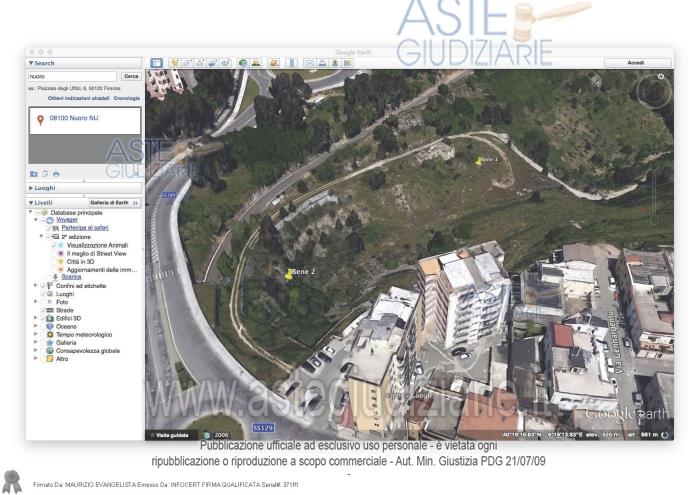Image resolution: width=700 pixels, height=495 pixels.
Task: Click the Add Placemark pushpin tool
Action: pyautogui.click(x=174, y=63)
